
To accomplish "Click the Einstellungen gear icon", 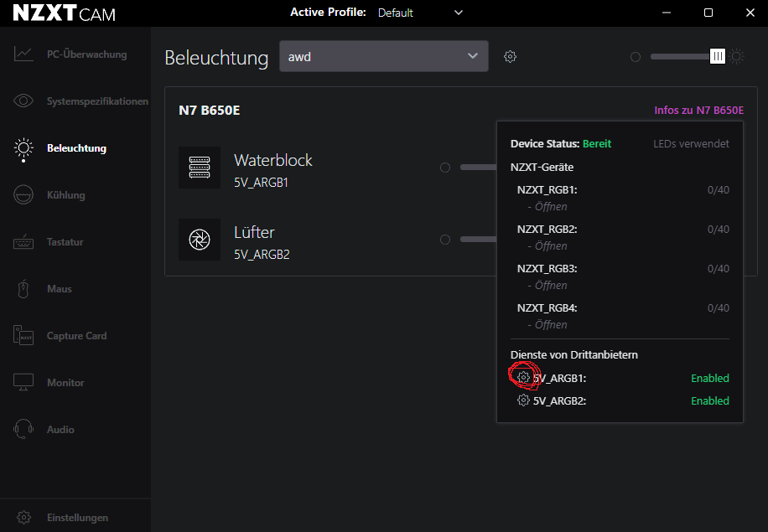I will click(23, 517).
